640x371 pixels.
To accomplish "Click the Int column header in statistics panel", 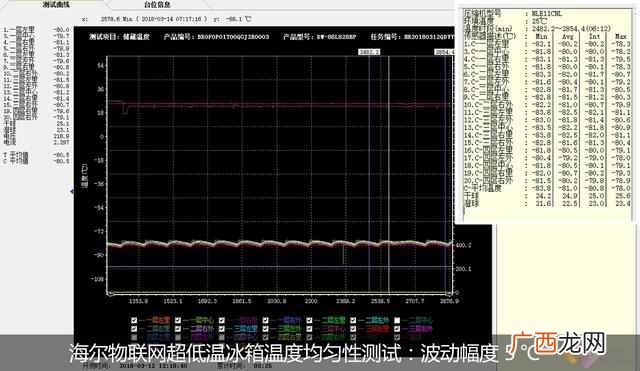I will tap(595, 36).
